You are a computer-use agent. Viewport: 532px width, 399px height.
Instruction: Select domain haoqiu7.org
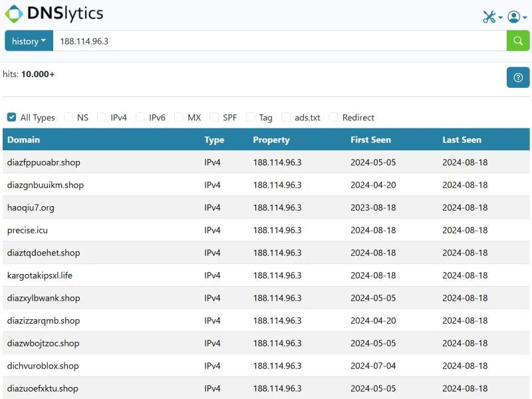click(31, 207)
